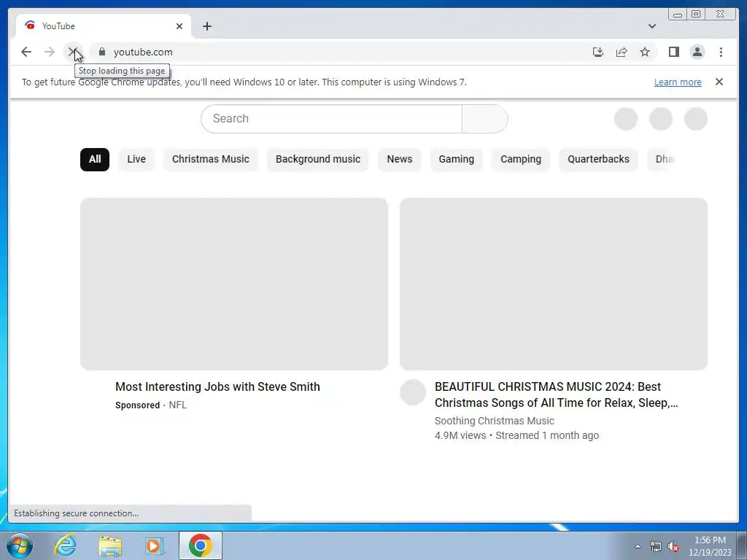Screen dimensions: 747x560
Task: Close the YouTube tab
Action: pos(179,26)
